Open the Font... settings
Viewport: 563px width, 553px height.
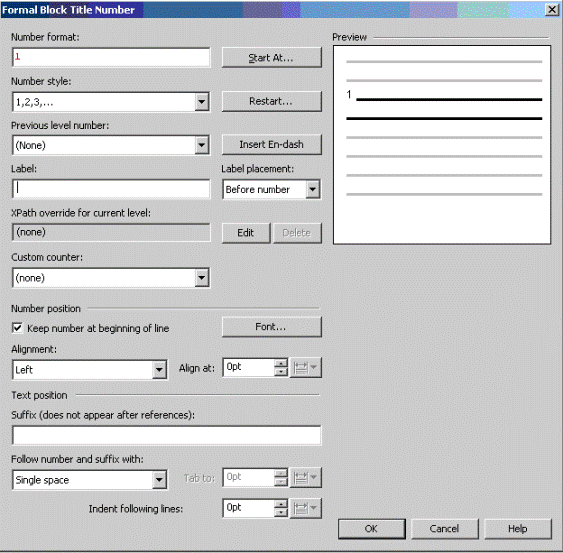click(x=271, y=327)
